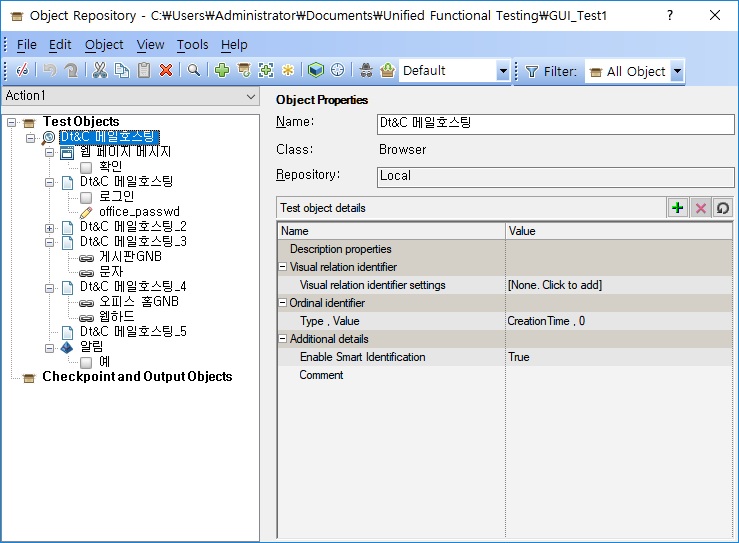Screen dimensions: 739x543
Task: Select the 웹 페이지 메시지 tree item
Action: [x=125, y=151]
